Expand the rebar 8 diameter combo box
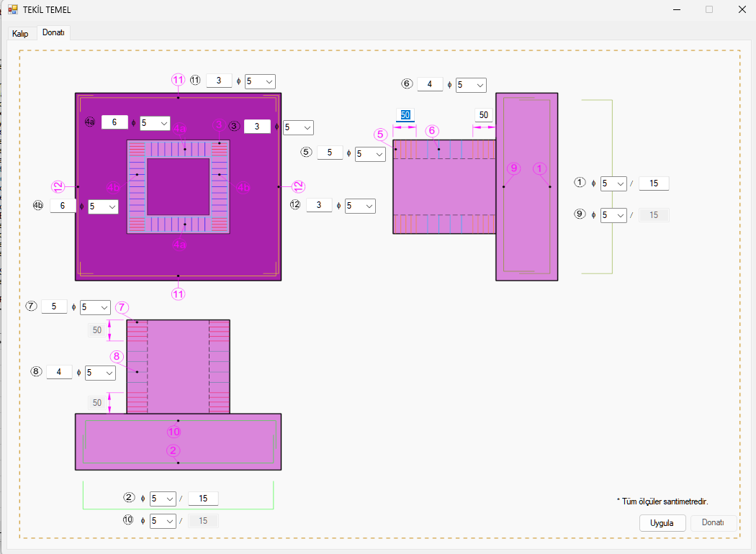This screenshot has width=756, height=554. pyautogui.click(x=100, y=373)
